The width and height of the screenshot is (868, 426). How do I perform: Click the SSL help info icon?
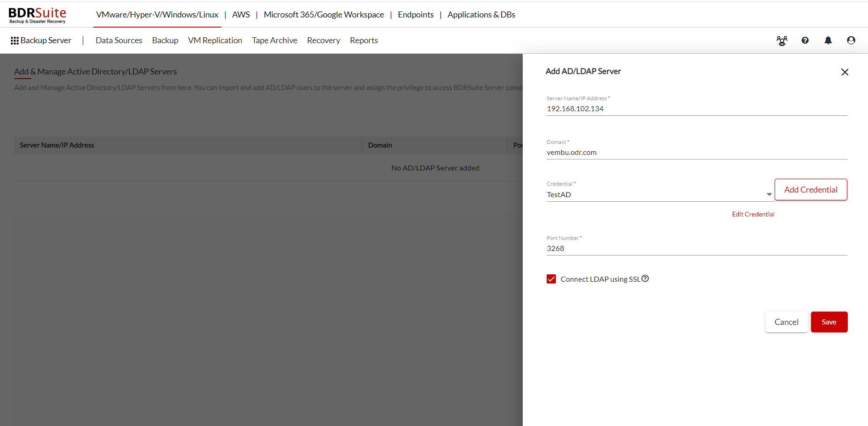[x=645, y=278]
